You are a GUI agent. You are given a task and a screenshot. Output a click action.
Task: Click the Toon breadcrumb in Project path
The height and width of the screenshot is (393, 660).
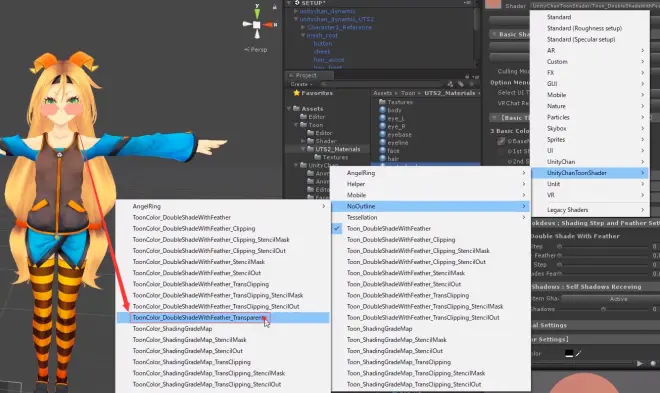tap(407, 93)
